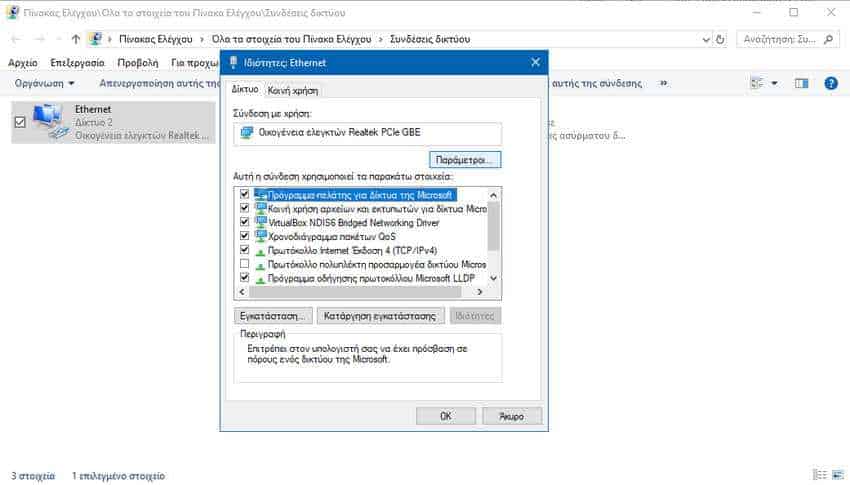Screen dimensions: 850x485
Task: Open the Οργάνωση dropdown
Action: pyautogui.click(x=44, y=83)
